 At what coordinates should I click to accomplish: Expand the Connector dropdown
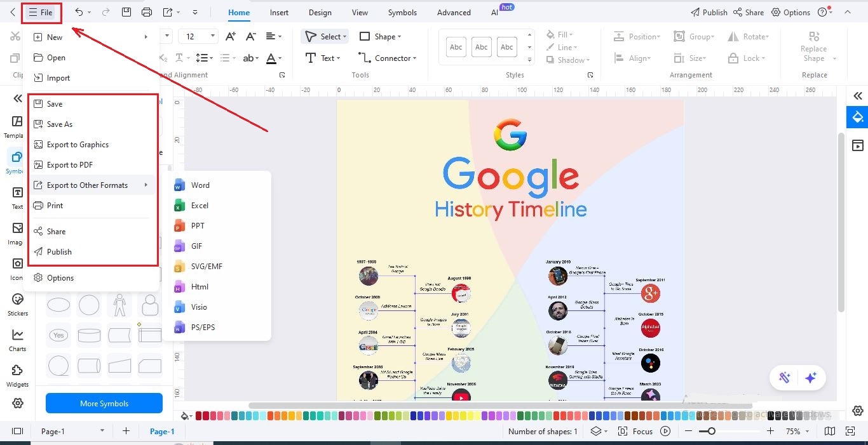pos(414,58)
